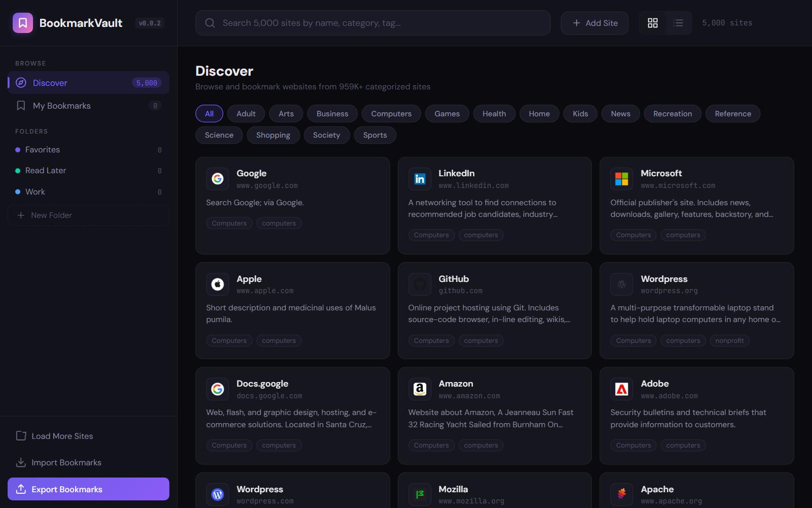Switch to grid view layout

pyautogui.click(x=653, y=23)
